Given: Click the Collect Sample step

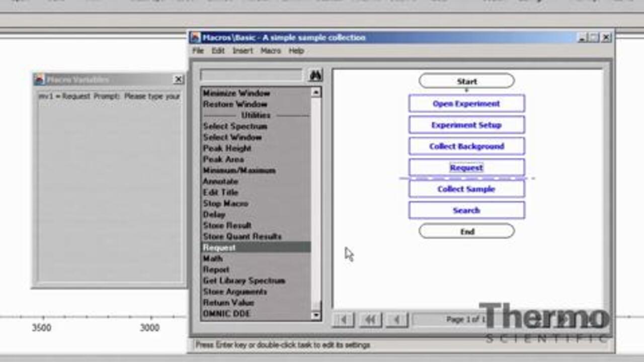Looking at the screenshot, I should click(466, 189).
